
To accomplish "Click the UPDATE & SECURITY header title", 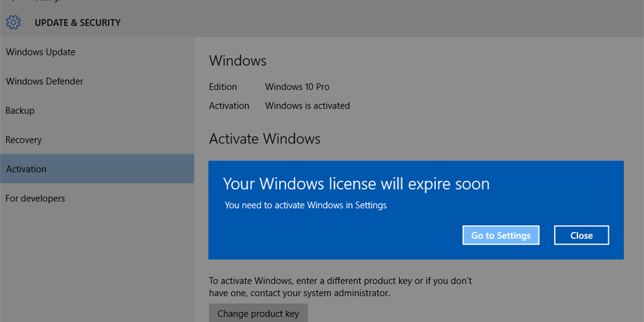I will click(x=77, y=23).
